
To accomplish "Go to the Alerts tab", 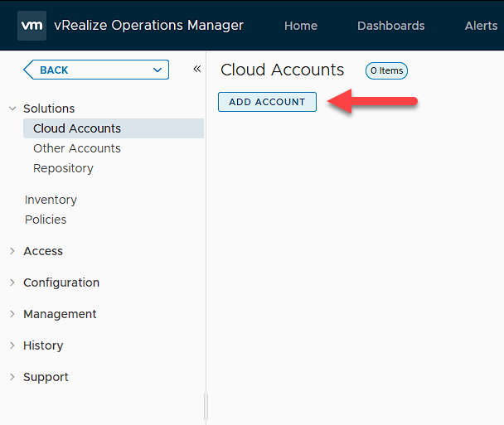I will tap(481, 26).
